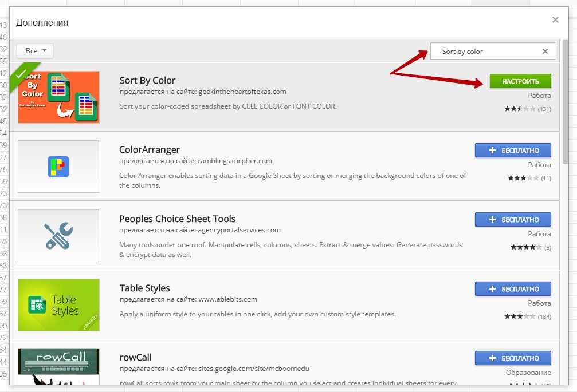Click the Table Styles star rating

click(x=520, y=316)
